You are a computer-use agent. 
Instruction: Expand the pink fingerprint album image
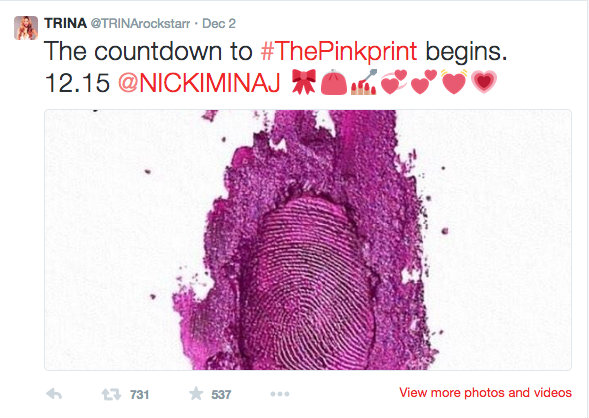(x=308, y=240)
